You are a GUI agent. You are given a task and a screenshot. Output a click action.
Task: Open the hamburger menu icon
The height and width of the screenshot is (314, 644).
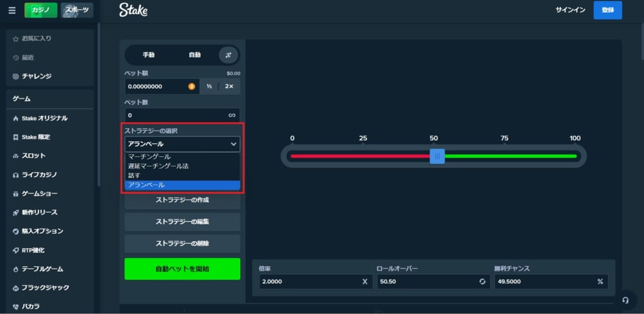coord(12,10)
